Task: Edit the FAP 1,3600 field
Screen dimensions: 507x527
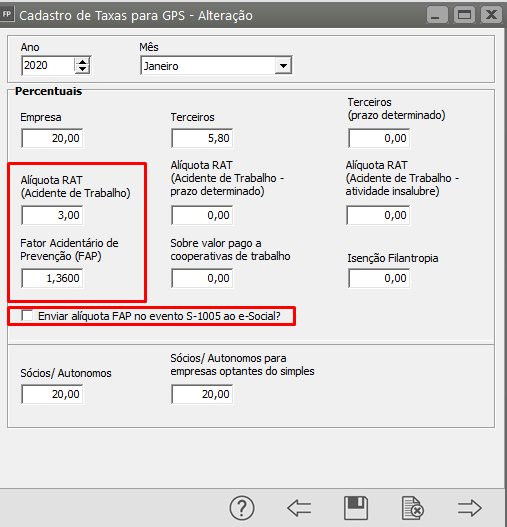Action: 52,278
